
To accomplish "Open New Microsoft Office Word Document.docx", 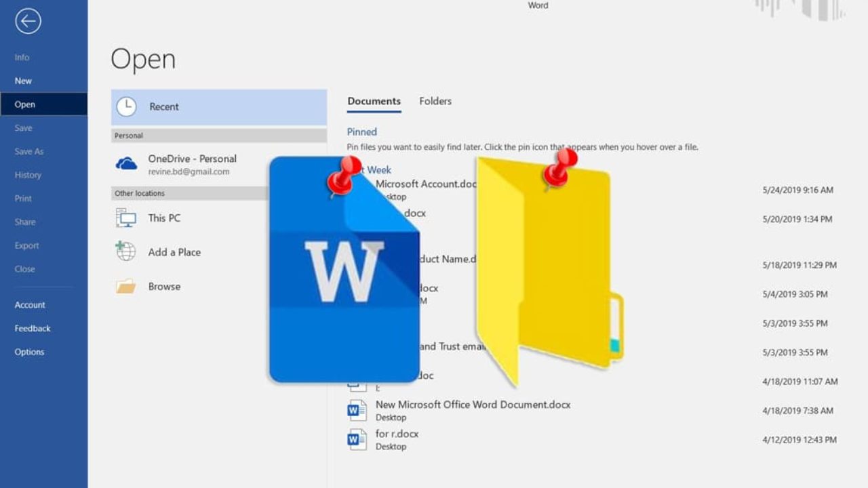I will pyautogui.click(x=473, y=405).
